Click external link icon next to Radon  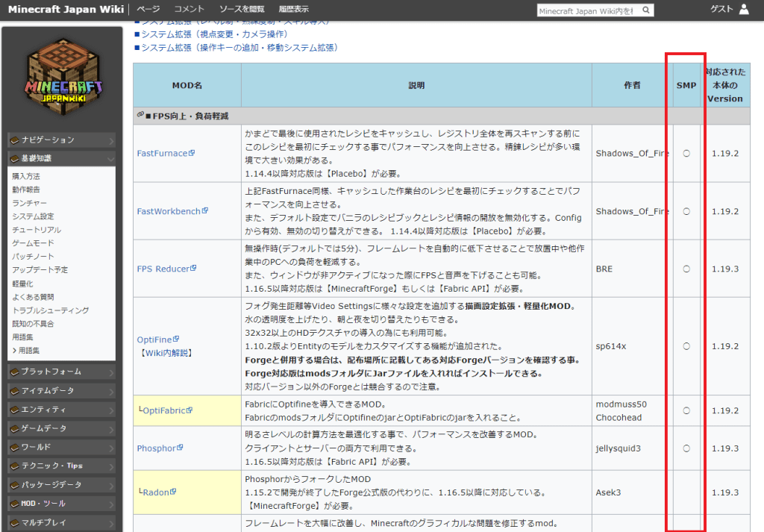coord(173,492)
